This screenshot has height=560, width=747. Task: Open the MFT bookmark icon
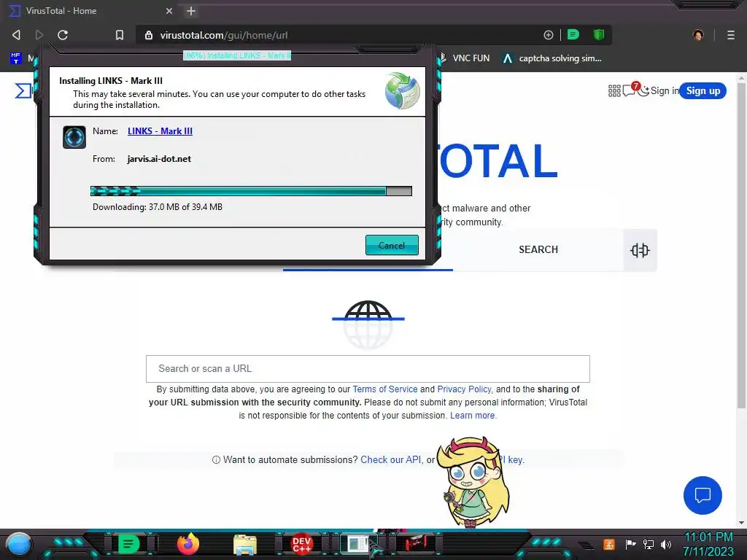coord(16,58)
